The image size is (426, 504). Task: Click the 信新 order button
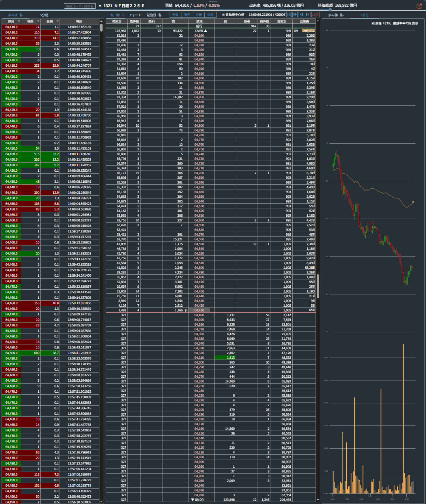point(199,15)
